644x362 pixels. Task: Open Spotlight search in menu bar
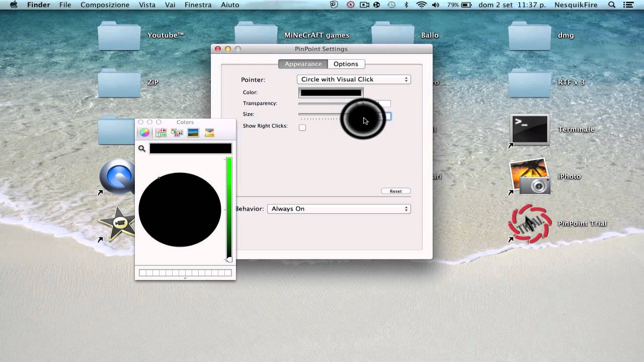(x=612, y=5)
